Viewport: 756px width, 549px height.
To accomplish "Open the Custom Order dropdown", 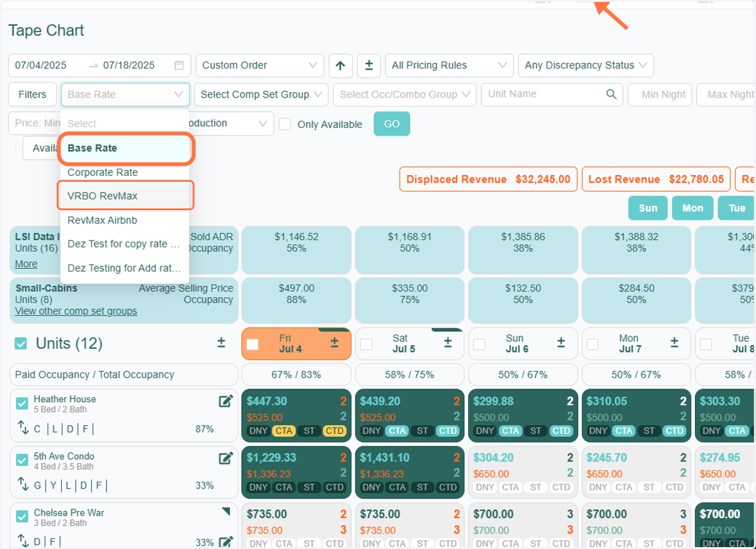I will click(x=260, y=65).
